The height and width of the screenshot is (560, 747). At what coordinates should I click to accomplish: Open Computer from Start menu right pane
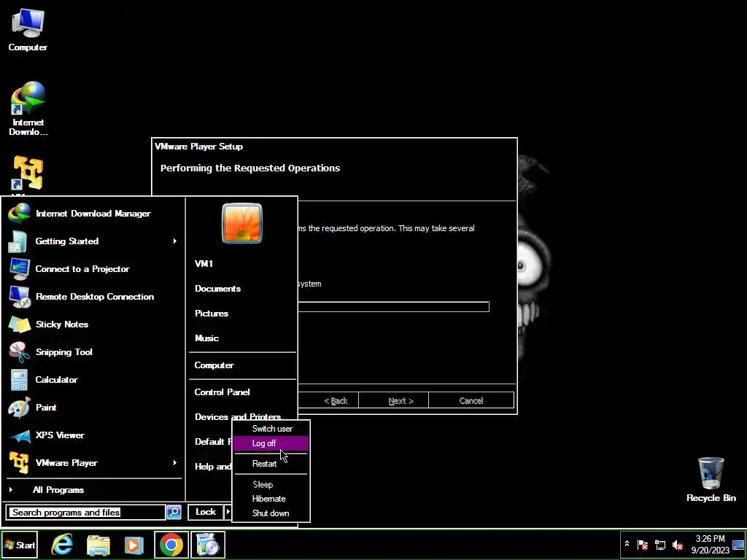214,365
